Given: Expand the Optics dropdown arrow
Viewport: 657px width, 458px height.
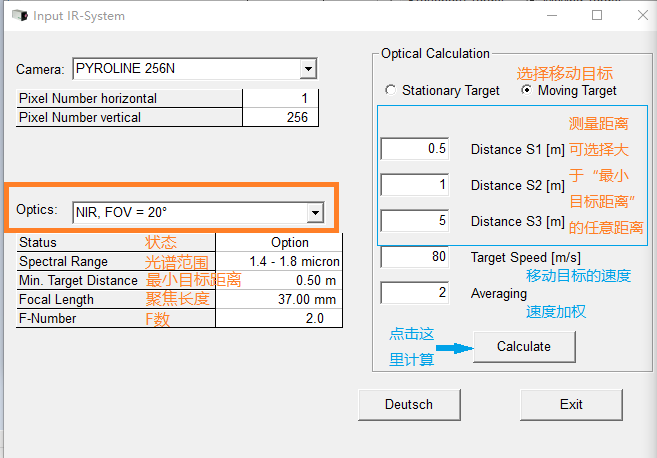Looking at the screenshot, I should click(315, 212).
